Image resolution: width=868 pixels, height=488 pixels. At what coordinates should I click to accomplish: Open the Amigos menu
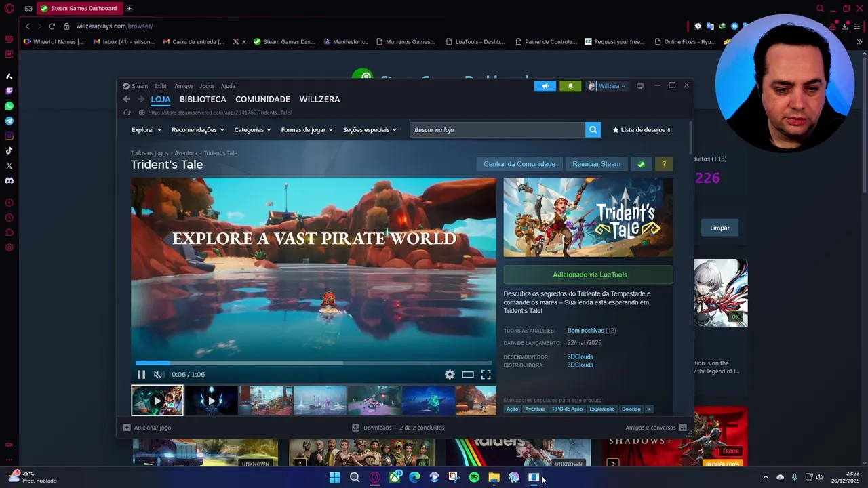pos(184,86)
